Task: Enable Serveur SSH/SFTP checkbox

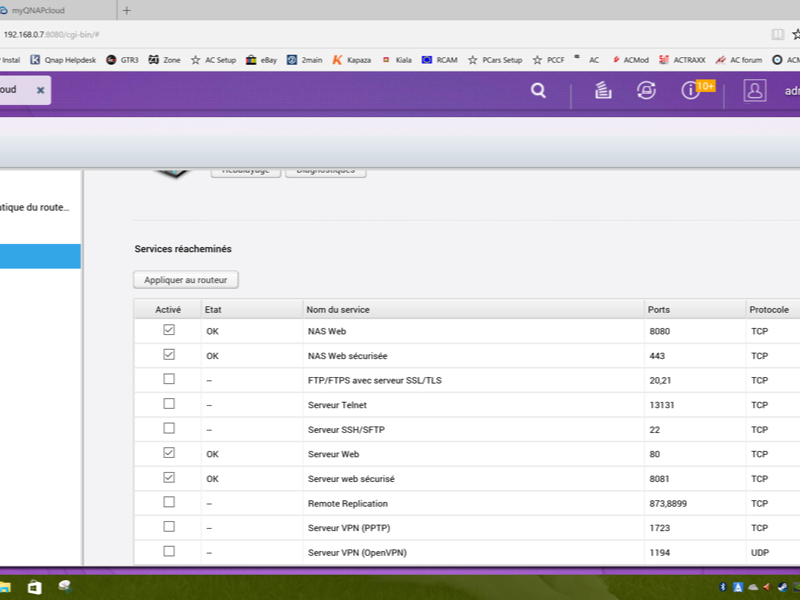Action: (x=169, y=428)
